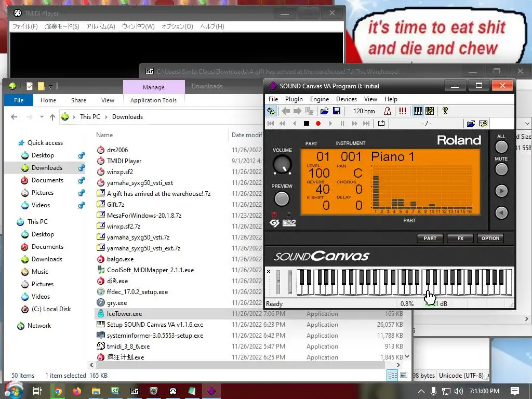Open MIDI settings icon at transport bar end

[483, 124]
